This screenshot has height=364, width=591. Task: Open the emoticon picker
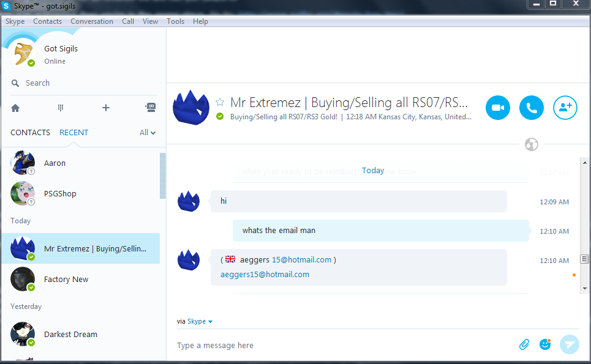point(545,344)
